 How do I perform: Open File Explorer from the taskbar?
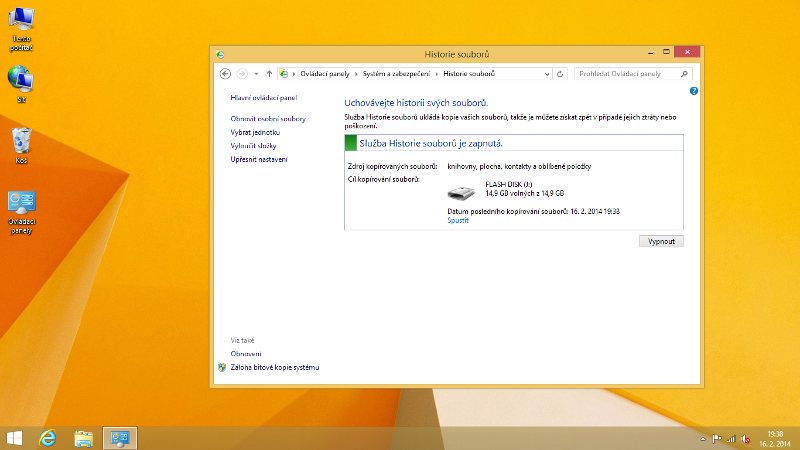(x=84, y=438)
